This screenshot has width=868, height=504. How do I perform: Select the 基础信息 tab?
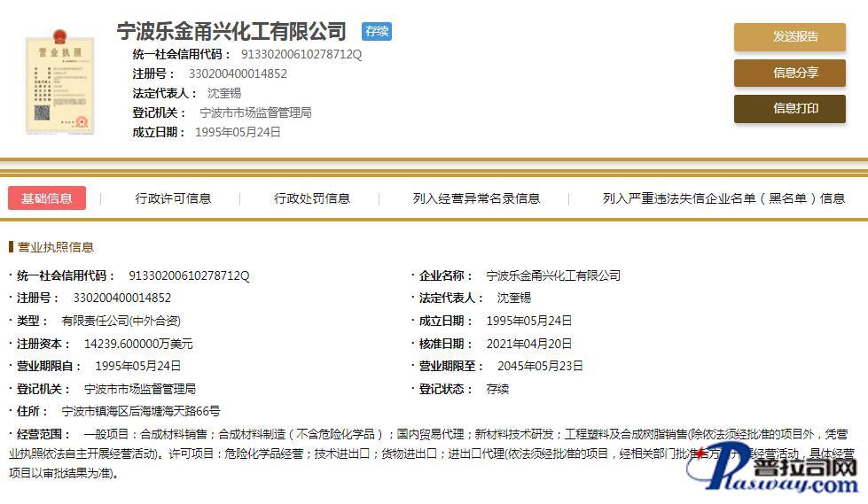47,198
